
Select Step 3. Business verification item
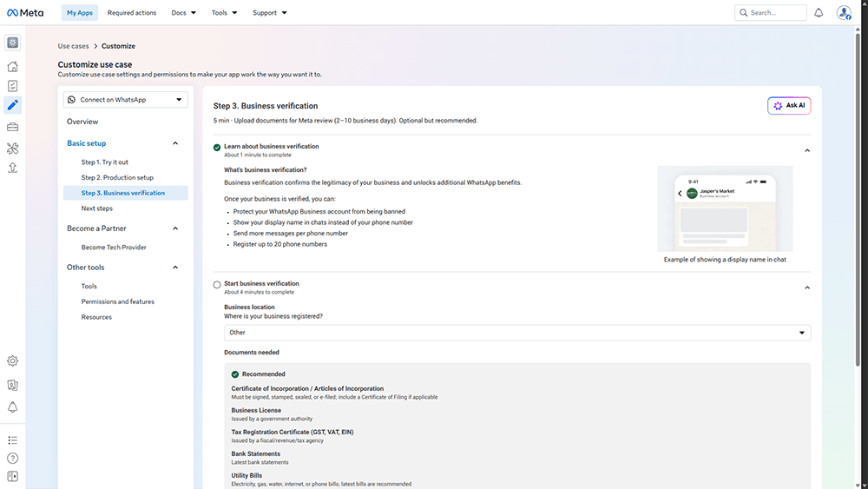pyautogui.click(x=126, y=193)
